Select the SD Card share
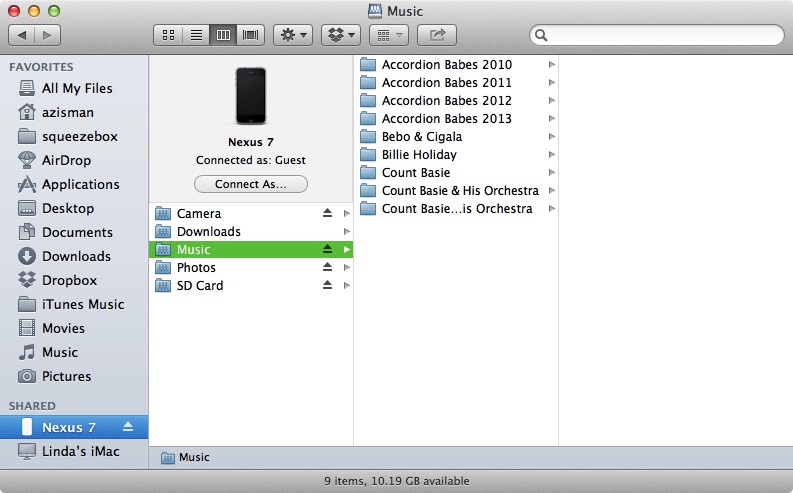The height and width of the screenshot is (493, 793). coord(251,286)
